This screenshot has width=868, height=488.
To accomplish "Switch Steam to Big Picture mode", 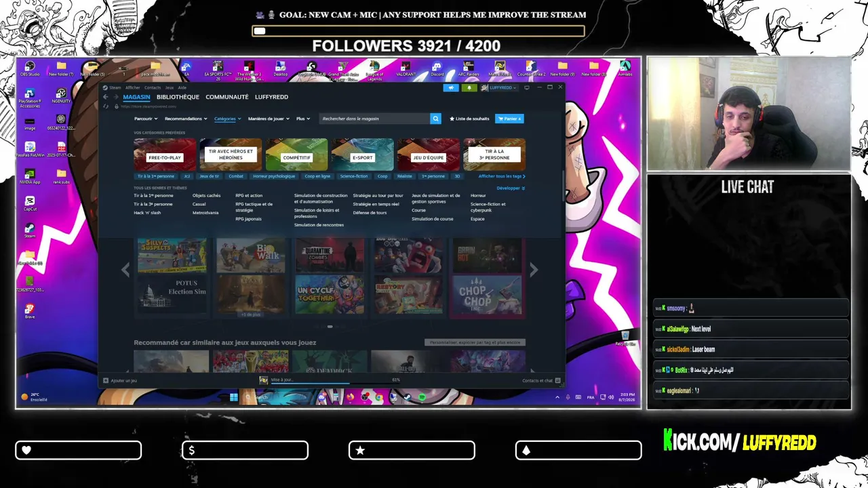I will click(527, 87).
